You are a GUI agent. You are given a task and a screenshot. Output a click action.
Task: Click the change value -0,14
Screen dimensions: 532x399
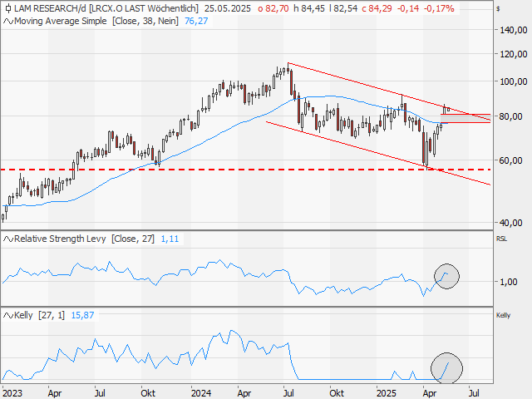[408, 8]
